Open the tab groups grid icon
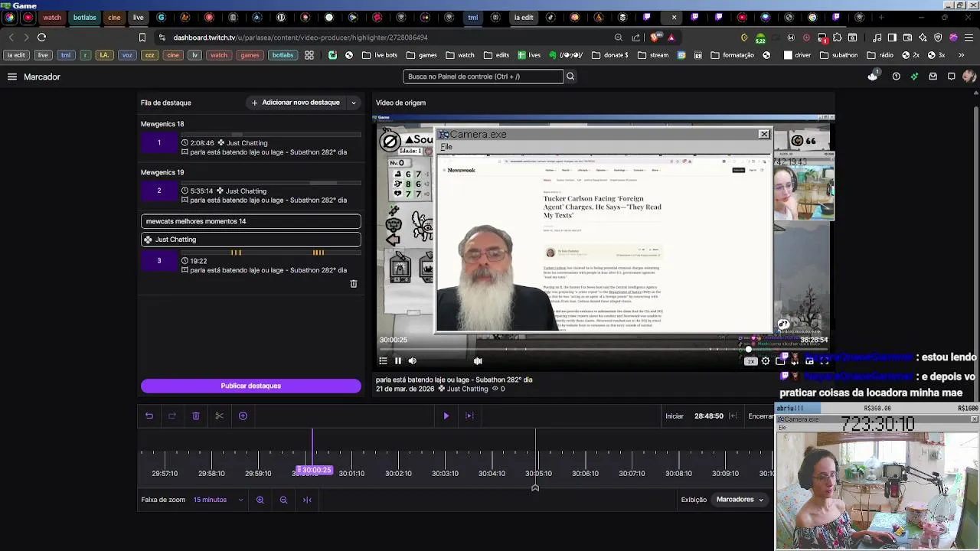Viewport: 980px width, 551px height. [x=309, y=55]
